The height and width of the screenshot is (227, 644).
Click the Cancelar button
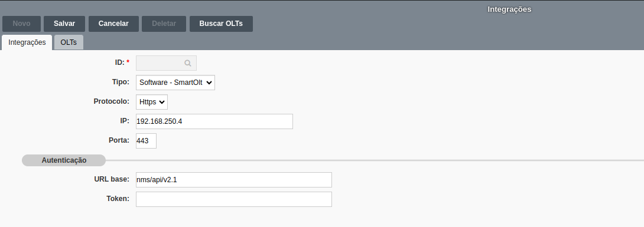coord(113,24)
